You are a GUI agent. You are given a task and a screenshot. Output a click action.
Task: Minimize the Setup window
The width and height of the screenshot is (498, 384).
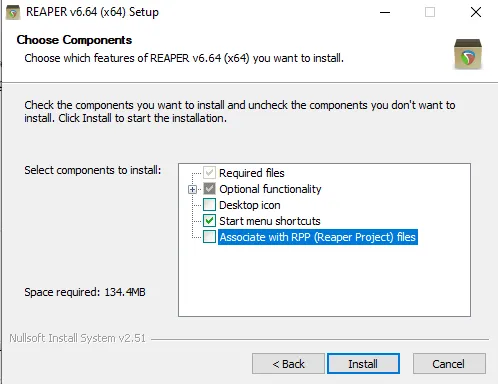pos(385,12)
